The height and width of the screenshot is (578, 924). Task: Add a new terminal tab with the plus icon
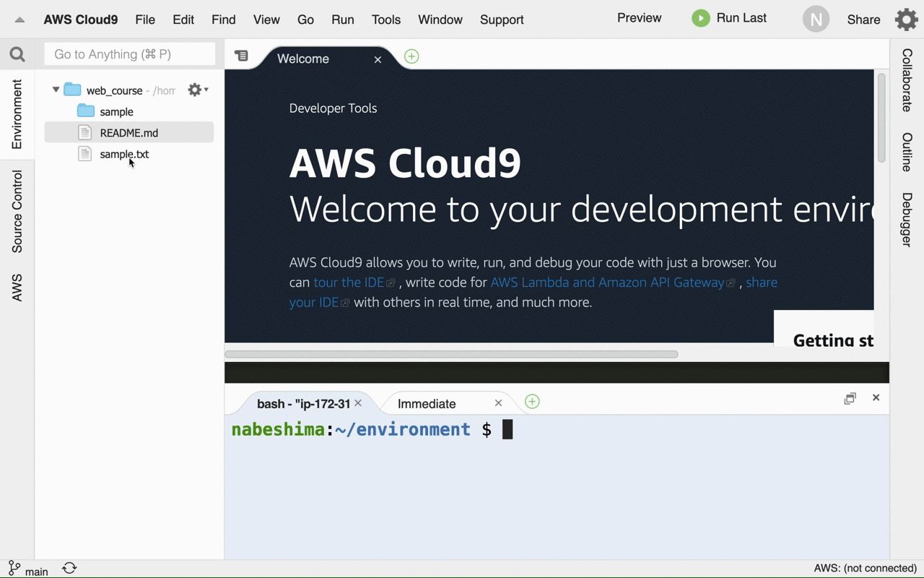click(x=532, y=402)
